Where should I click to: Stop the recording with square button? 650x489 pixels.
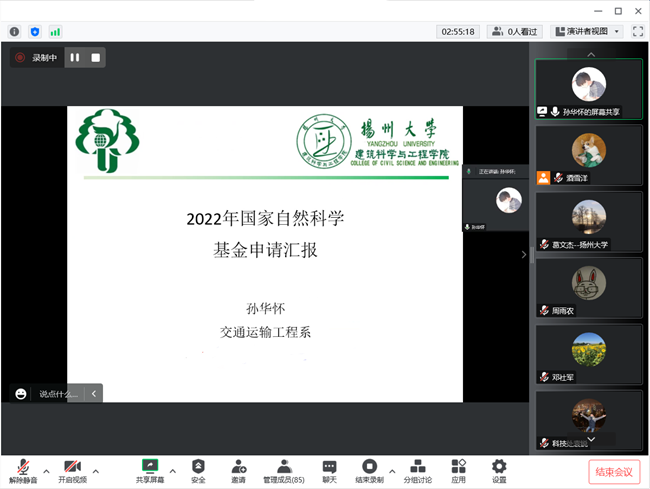click(95, 58)
